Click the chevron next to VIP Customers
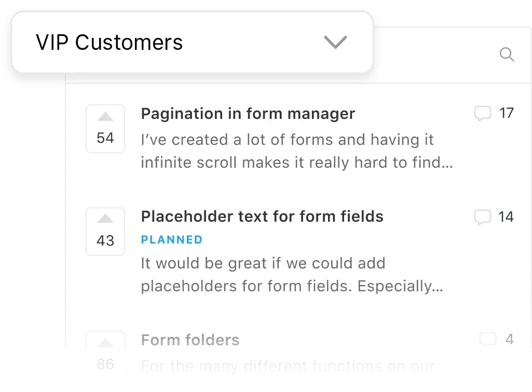Viewport: 532px width, 392px height. tap(335, 42)
